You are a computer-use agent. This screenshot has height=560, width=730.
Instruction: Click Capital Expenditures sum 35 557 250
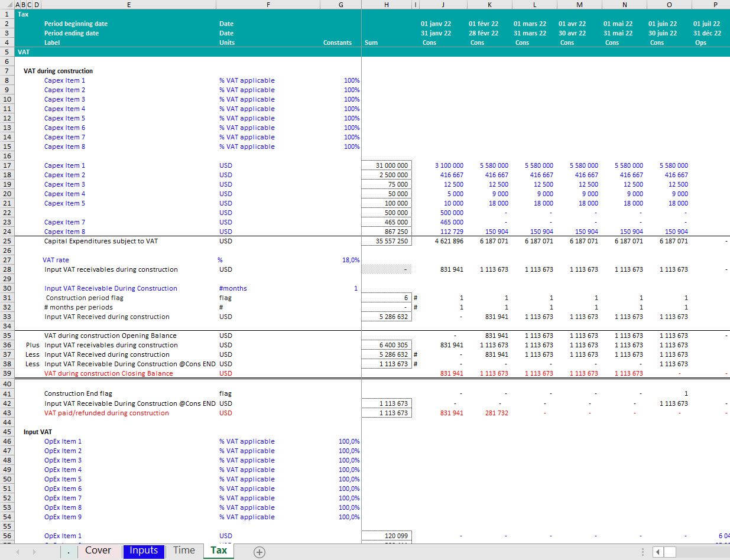coord(387,241)
